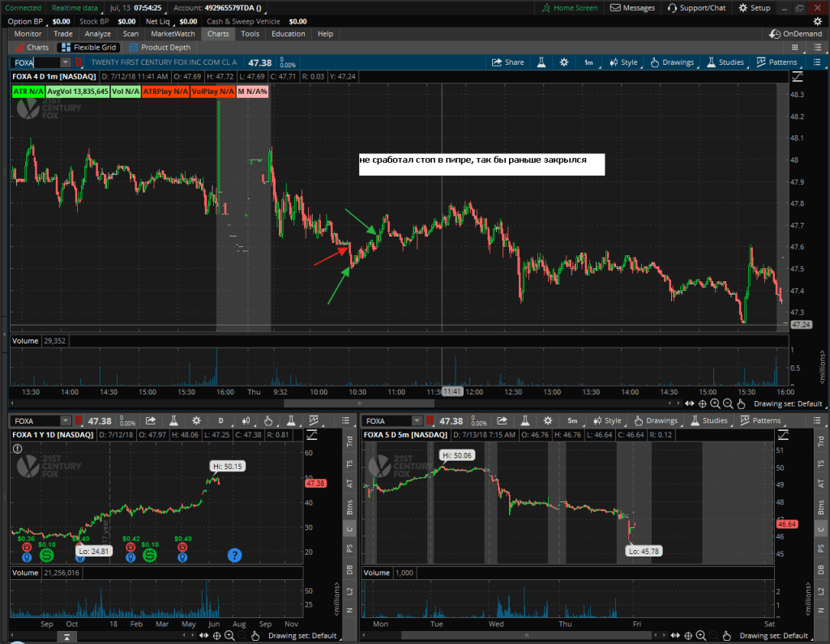Open Support/Chat

tap(697, 8)
